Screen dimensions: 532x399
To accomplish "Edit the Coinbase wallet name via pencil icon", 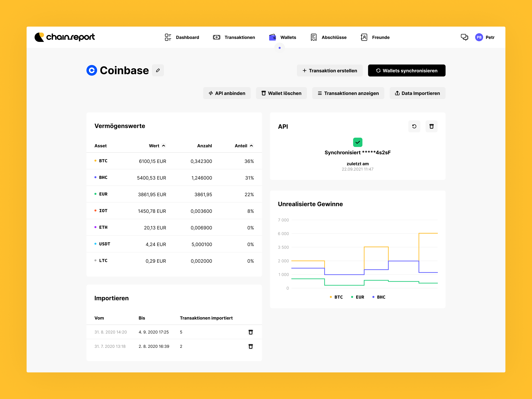I will pyautogui.click(x=158, y=70).
